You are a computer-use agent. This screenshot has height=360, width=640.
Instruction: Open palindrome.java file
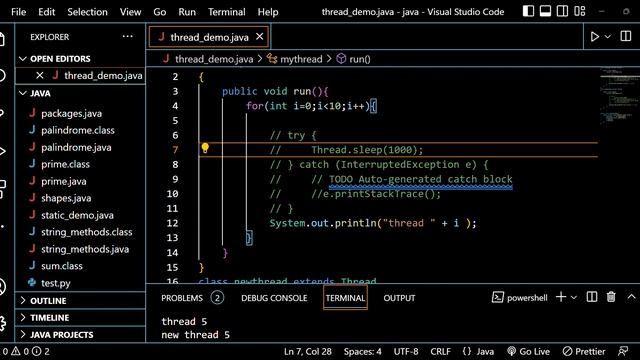click(76, 147)
